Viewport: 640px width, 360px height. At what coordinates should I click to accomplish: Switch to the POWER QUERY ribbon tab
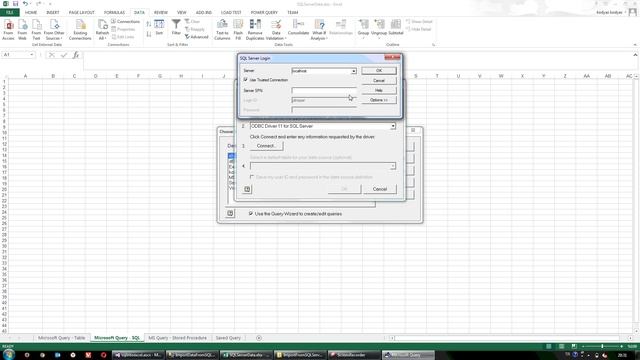pyautogui.click(x=264, y=12)
